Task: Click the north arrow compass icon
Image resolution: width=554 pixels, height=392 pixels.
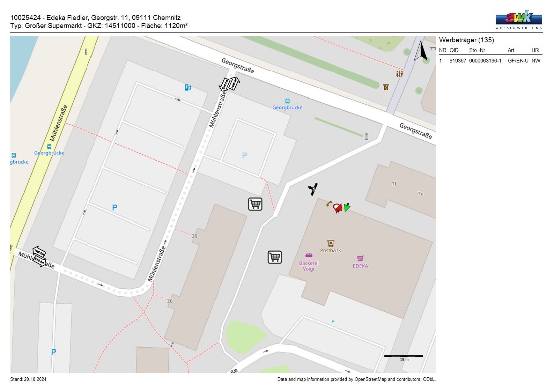Action: tap(421, 51)
